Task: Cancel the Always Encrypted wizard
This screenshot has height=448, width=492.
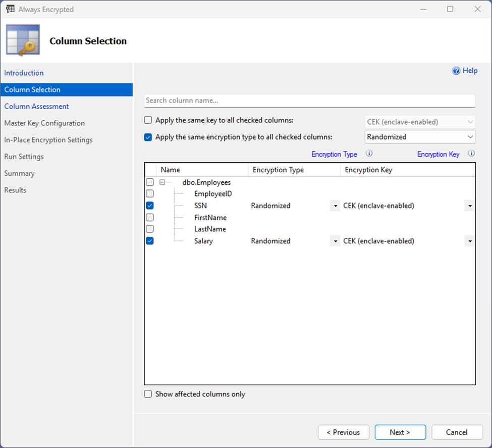Action: [457, 432]
